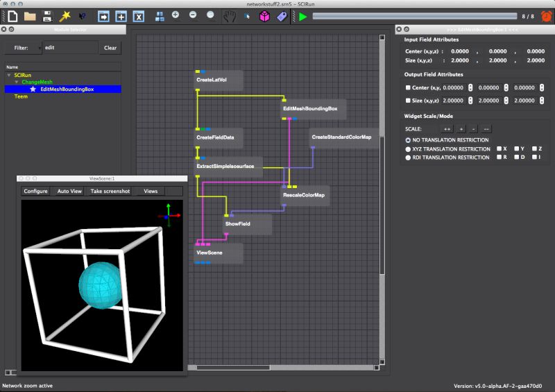
Task: Collapse the ChangeMesh tree node
Action: pos(16,82)
